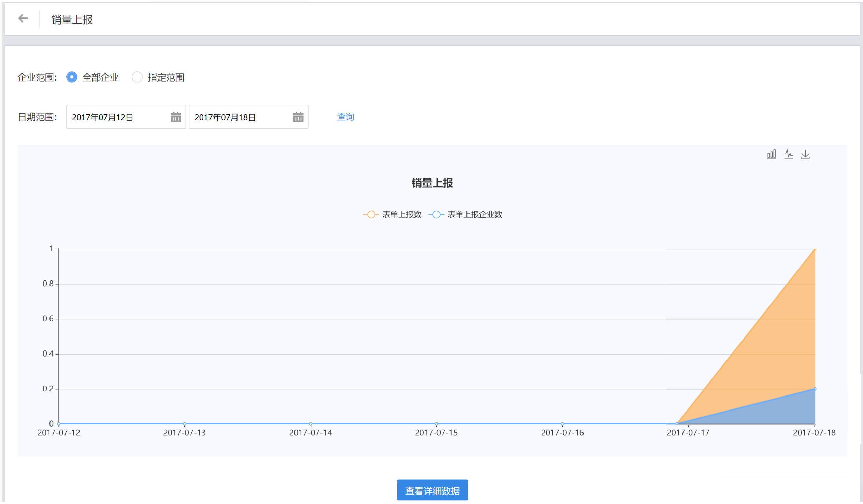Toggle 表单上报数 legend series

point(392,215)
